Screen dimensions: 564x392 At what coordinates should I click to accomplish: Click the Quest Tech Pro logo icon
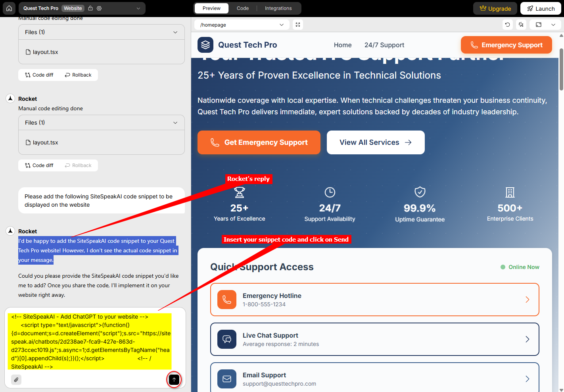click(x=205, y=45)
